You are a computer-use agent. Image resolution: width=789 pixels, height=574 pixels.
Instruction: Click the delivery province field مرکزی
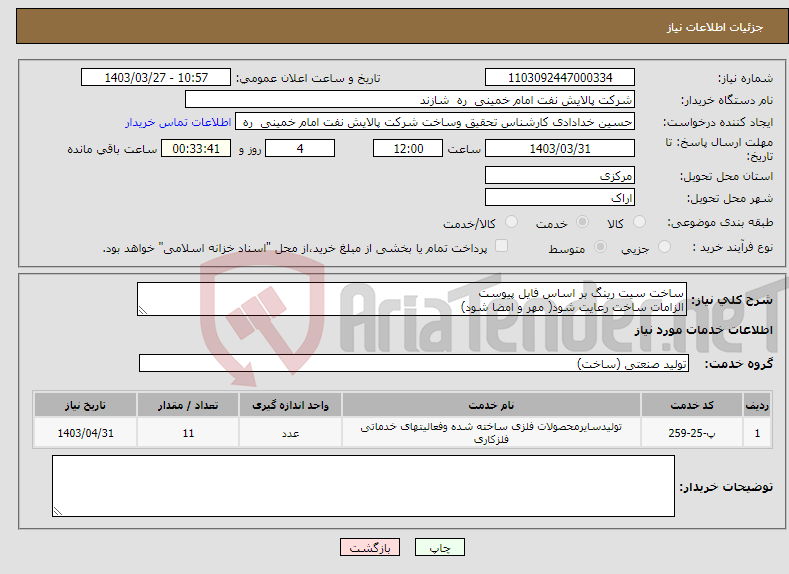tap(560, 176)
